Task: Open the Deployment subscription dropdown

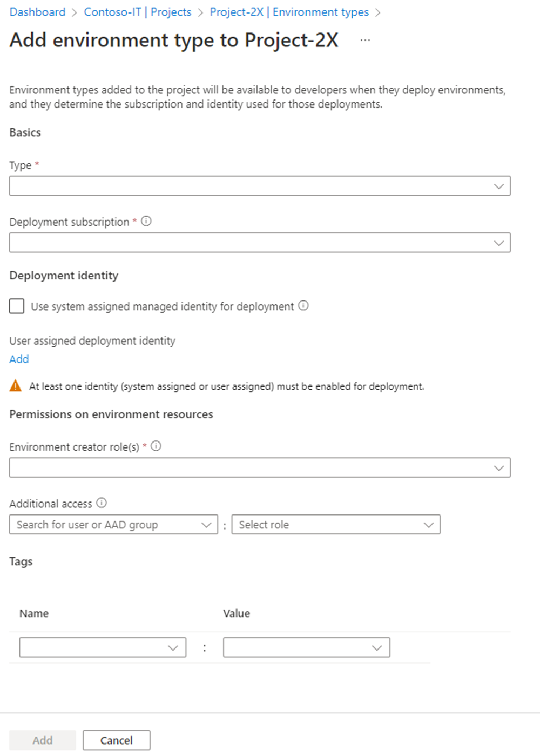Action: pos(260,243)
